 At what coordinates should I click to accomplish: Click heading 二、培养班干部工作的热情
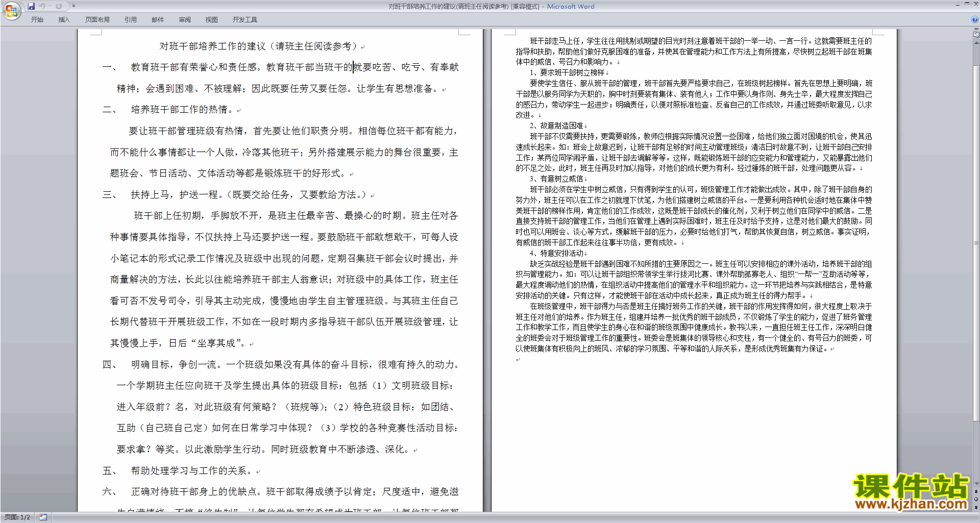pyautogui.click(x=168, y=110)
